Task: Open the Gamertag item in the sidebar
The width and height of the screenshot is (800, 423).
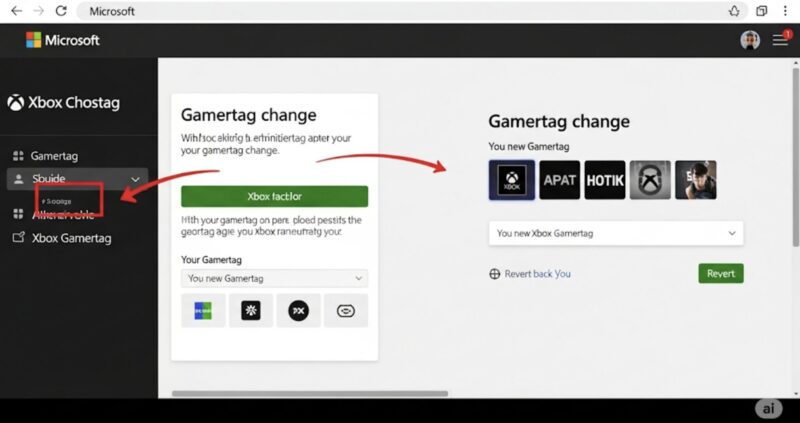Action: click(55, 156)
